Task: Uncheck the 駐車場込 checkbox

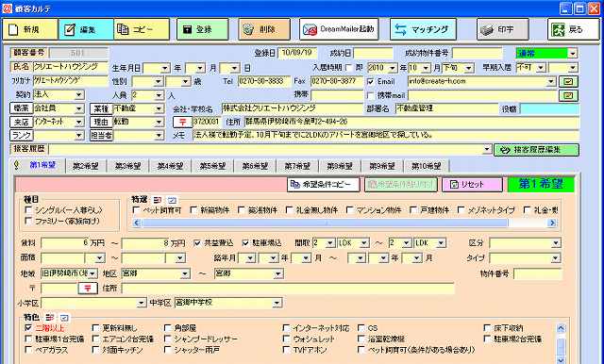Action: tap(245, 243)
